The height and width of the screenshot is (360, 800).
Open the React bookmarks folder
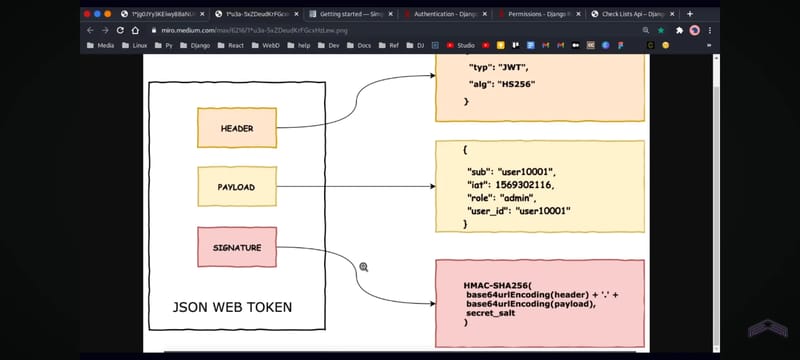231,45
